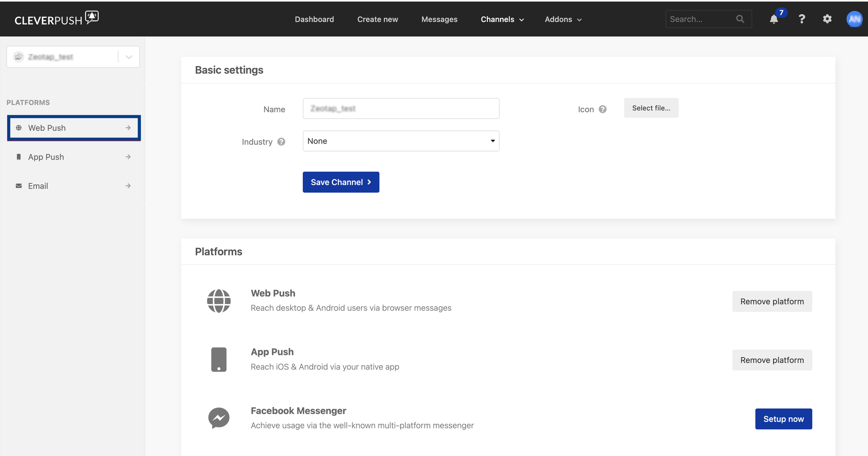Click the Platforms section heading
Screen dimensions: 868x456
(x=219, y=252)
